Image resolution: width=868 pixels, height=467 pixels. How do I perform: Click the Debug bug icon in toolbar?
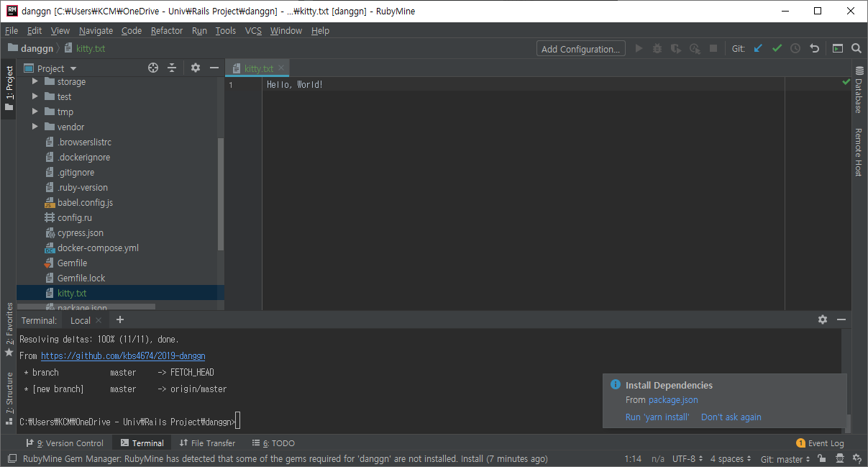coord(657,49)
